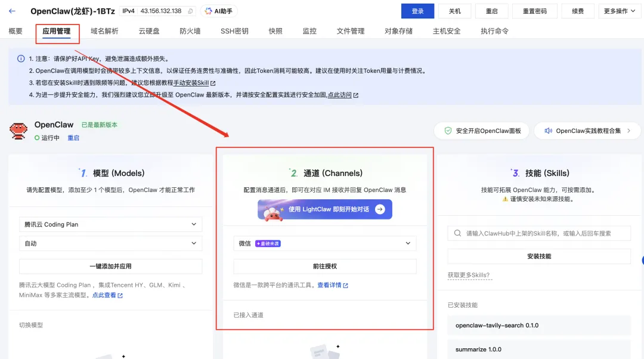Open the AI助手 assistant
The height and width of the screenshot is (359, 644).
(219, 11)
